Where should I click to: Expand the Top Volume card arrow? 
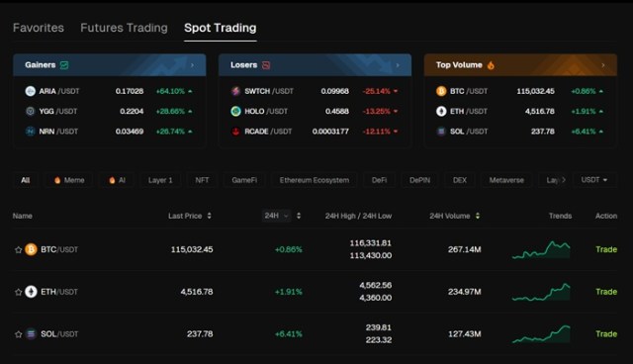603,65
